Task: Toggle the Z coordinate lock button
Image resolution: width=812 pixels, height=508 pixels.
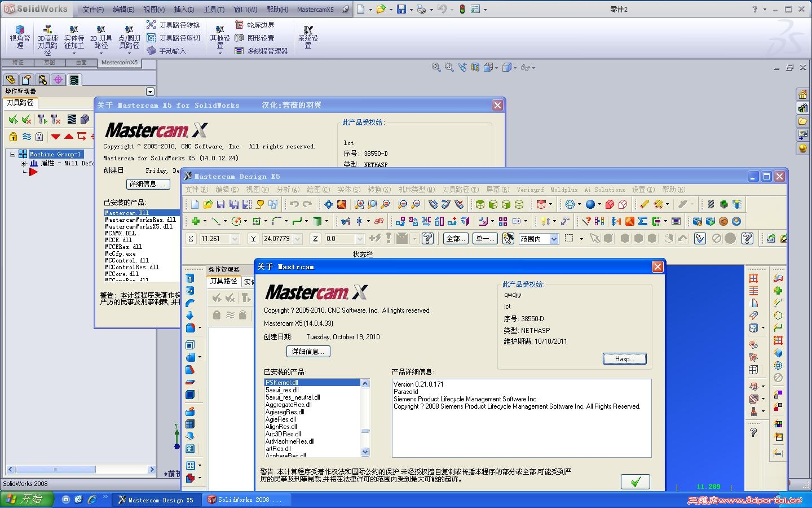Action: [x=315, y=239]
